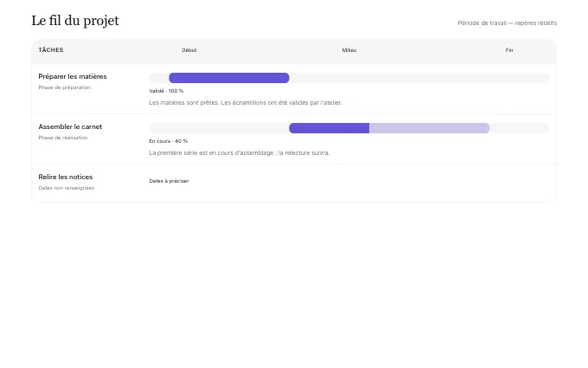Click the note 'La première série est en cours'

(240, 153)
